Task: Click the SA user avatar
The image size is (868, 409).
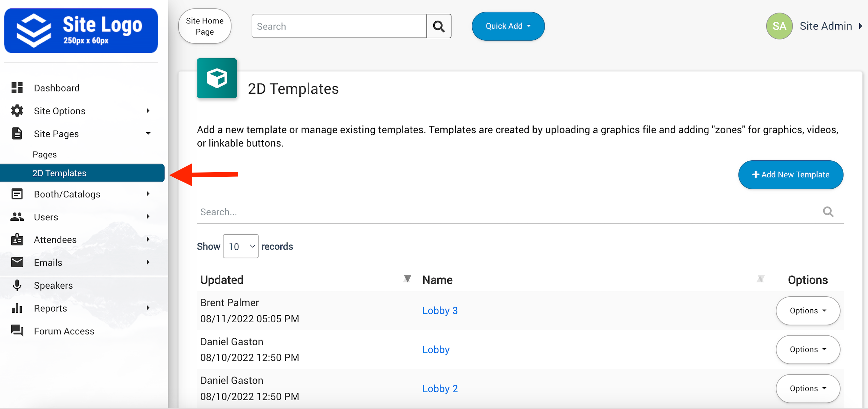Action: [779, 26]
